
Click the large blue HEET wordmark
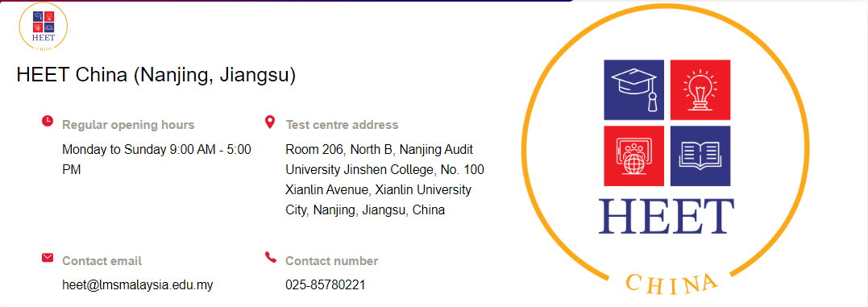pos(667,216)
